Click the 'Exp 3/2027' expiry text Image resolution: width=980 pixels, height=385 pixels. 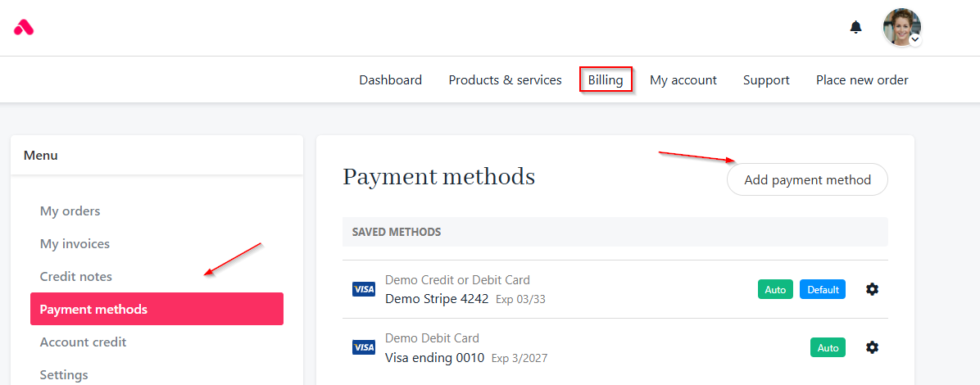519,359
